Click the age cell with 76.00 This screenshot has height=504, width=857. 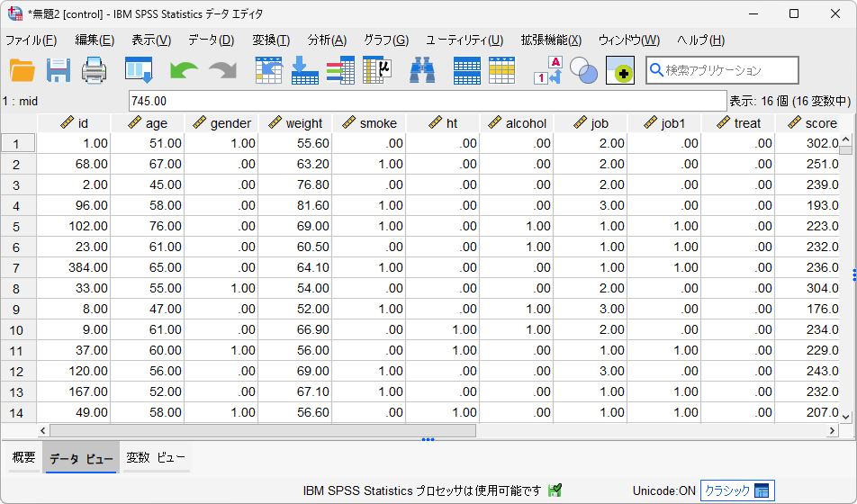point(148,226)
